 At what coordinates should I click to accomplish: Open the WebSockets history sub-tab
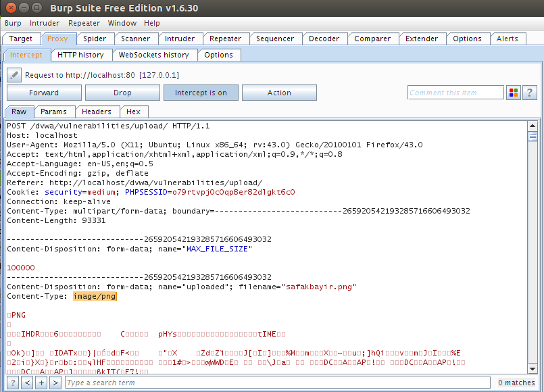click(154, 55)
